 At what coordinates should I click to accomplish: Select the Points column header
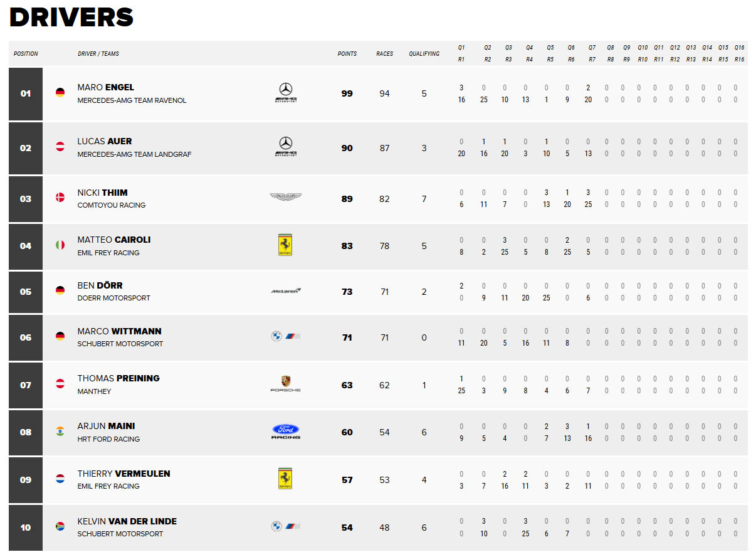click(x=347, y=54)
